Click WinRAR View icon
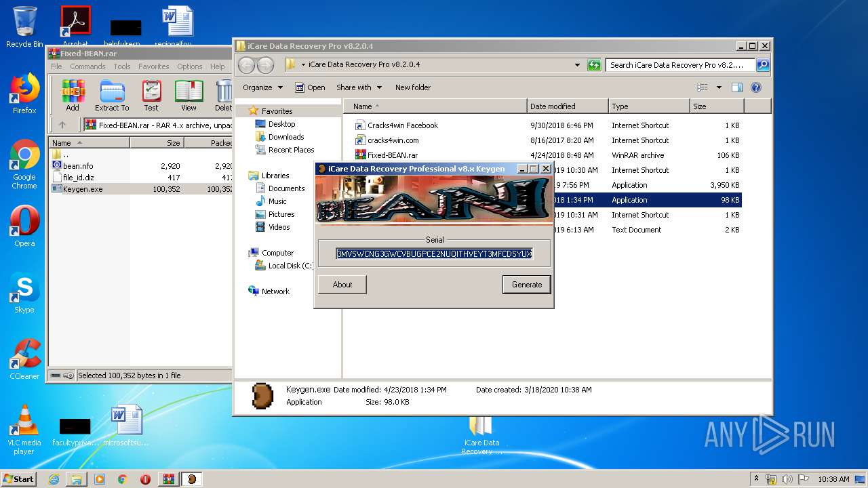Image resolution: width=868 pixels, height=488 pixels. coord(189,96)
